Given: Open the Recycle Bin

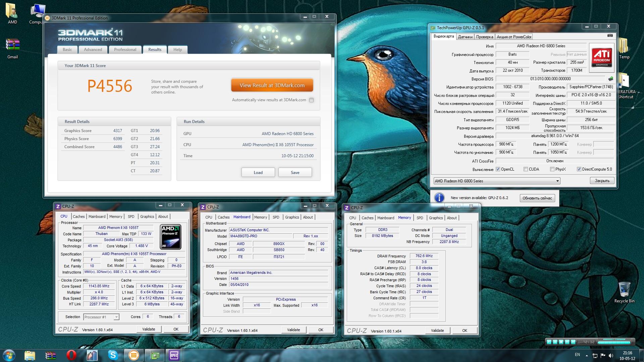Looking at the screenshot, I should (624, 292).
